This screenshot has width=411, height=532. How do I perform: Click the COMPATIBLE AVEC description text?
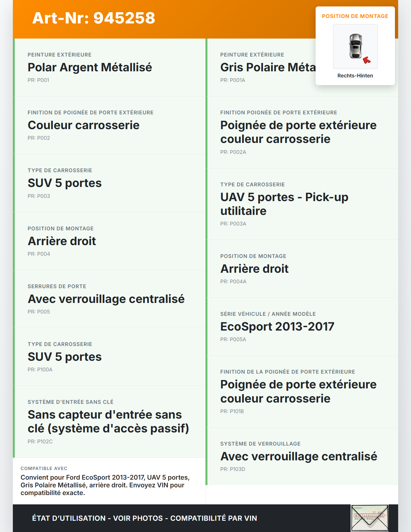click(x=105, y=485)
